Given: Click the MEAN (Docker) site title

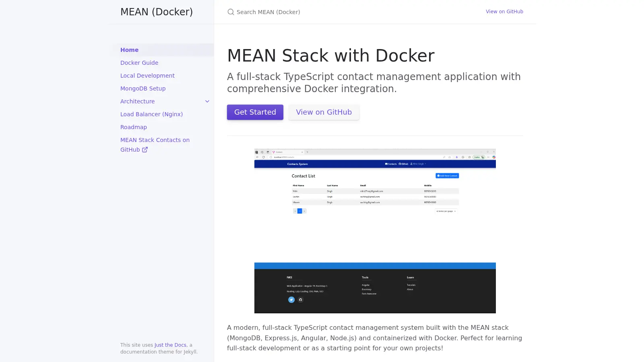Looking at the screenshot, I should pos(157,12).
